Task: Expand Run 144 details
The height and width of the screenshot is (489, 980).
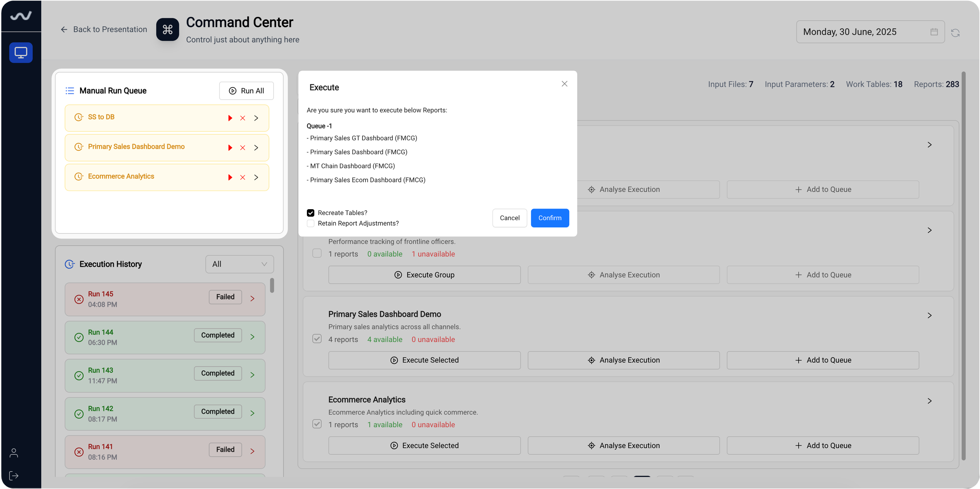Action: click(x=252, y=337)
